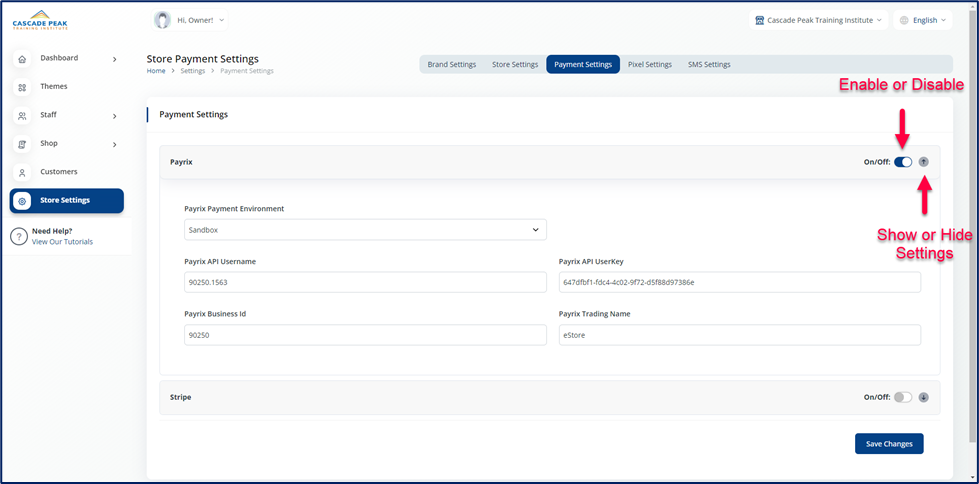Expand the Staff submenu chevron
This screenshot has width=979, height=484.
tap(114, 116)
